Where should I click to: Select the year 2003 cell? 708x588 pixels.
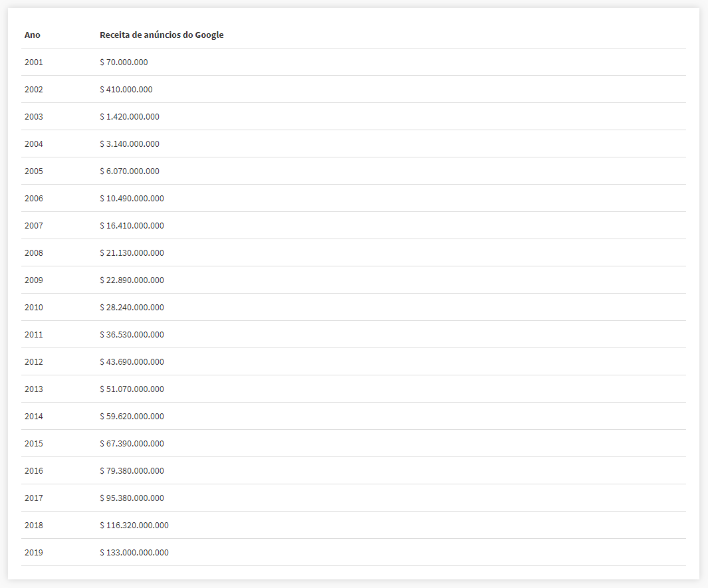pyautogui.click(x=34, y=116)
